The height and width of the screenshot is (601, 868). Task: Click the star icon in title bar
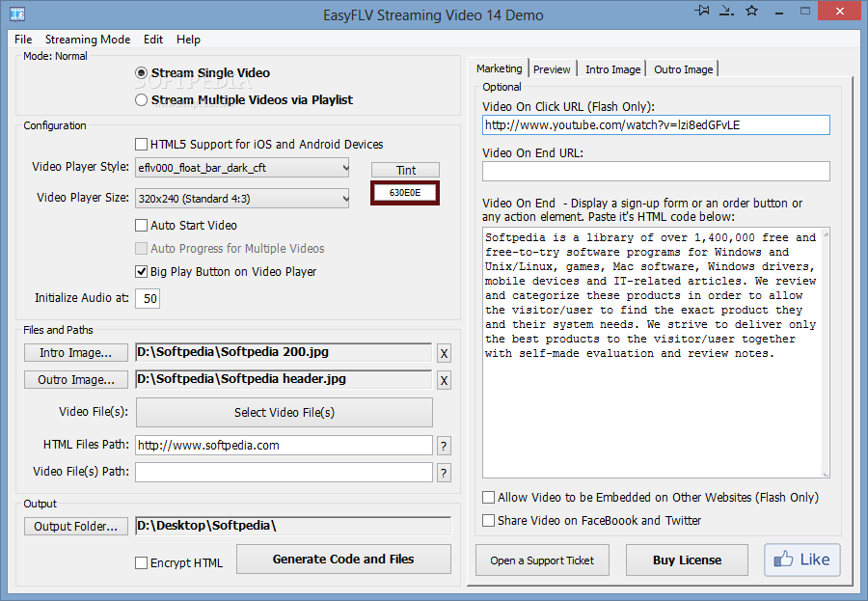[x=751, y=11]
